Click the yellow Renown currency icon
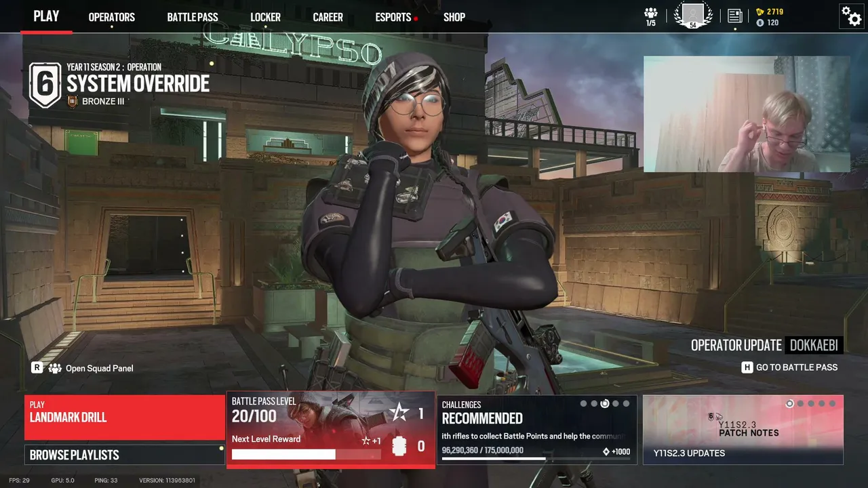The width and height of the screenshot is (868, 488). click(760, 12)
